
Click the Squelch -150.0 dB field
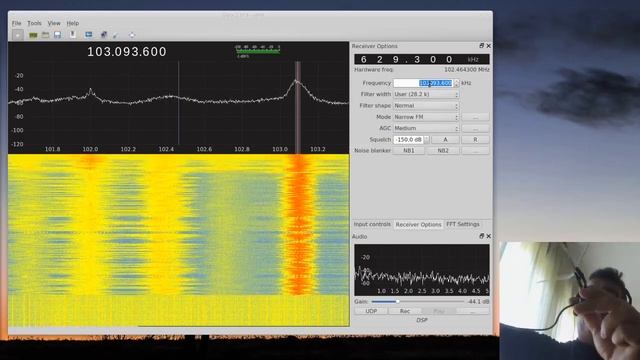[408, 140]
